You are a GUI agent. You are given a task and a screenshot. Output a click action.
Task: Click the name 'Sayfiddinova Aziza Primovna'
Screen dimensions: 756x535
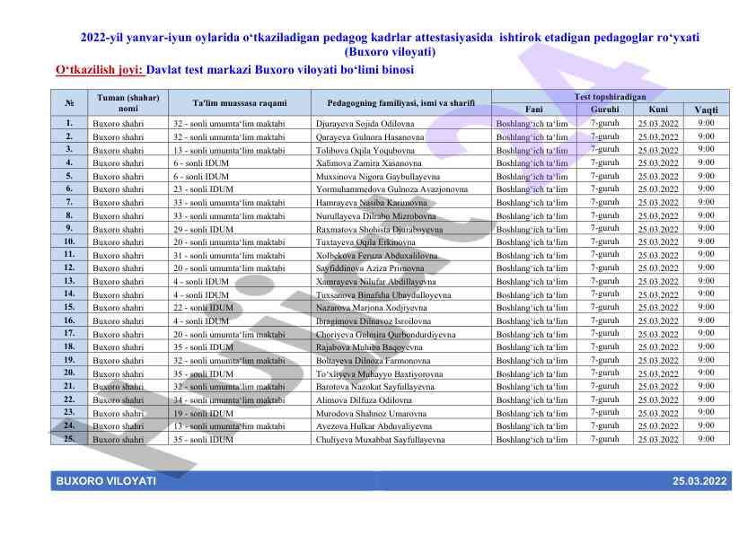(x=370, y=268)
